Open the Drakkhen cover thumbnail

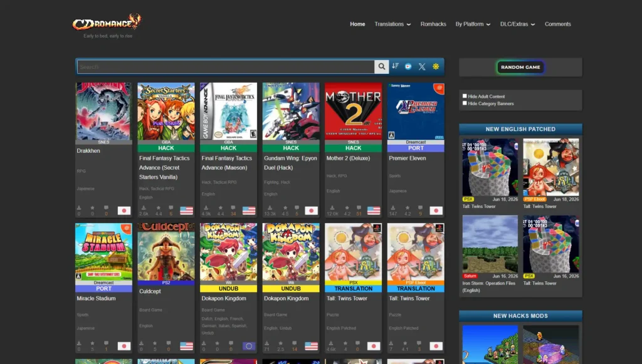point(103,112)
